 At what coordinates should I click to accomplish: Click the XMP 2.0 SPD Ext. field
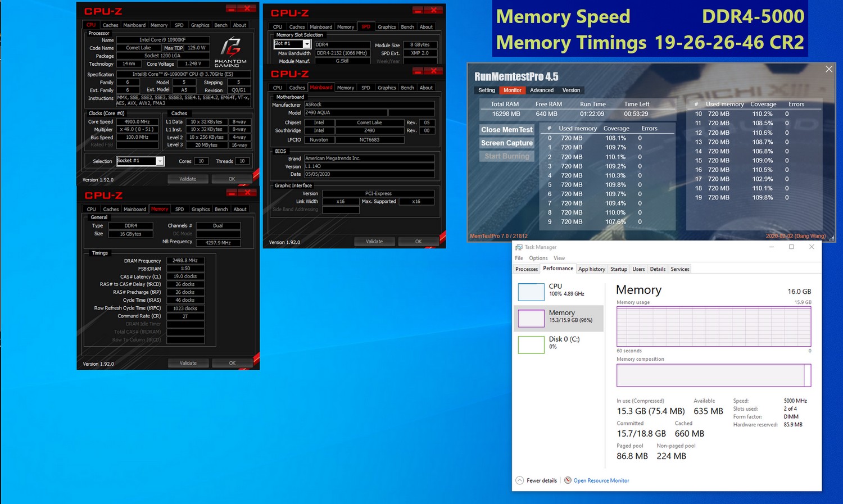(419, 53)
